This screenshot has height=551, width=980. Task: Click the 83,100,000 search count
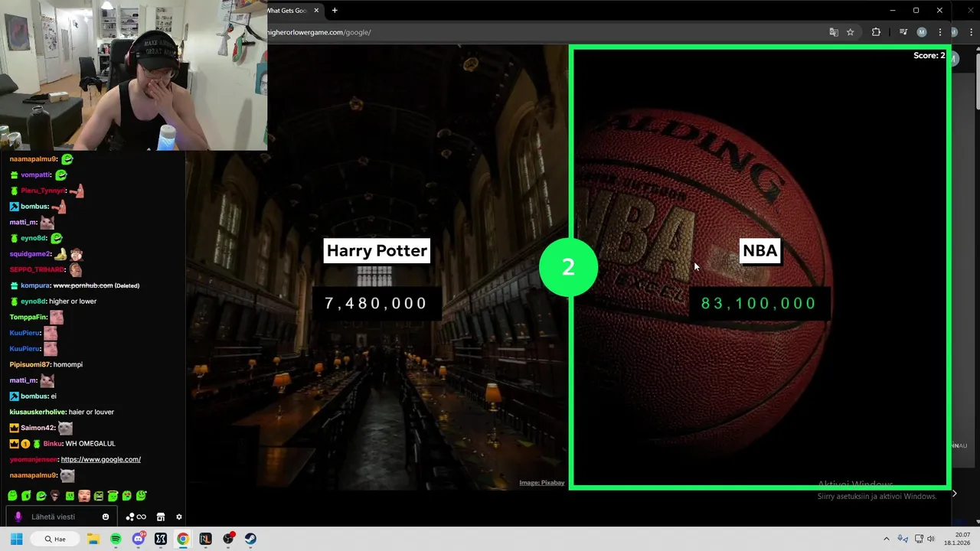coord(759,303)
